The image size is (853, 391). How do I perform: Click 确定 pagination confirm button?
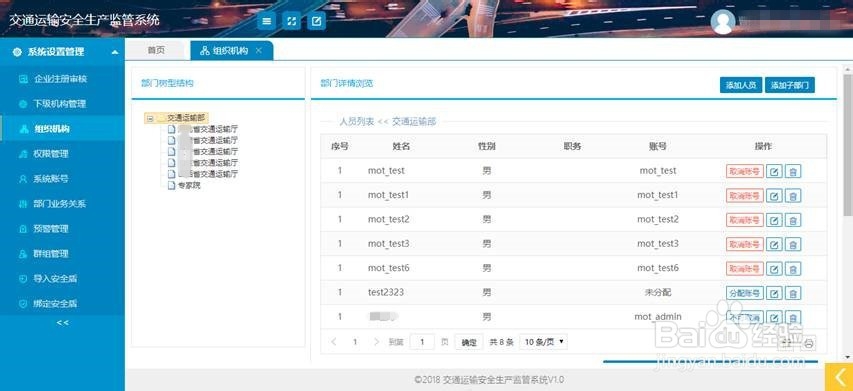click(469, 342)
